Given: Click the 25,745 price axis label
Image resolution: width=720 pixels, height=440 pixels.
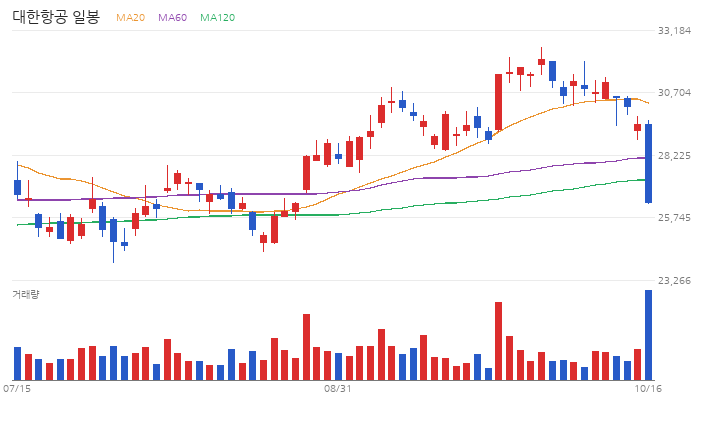Looking at the screenshot, I should 674,218.
